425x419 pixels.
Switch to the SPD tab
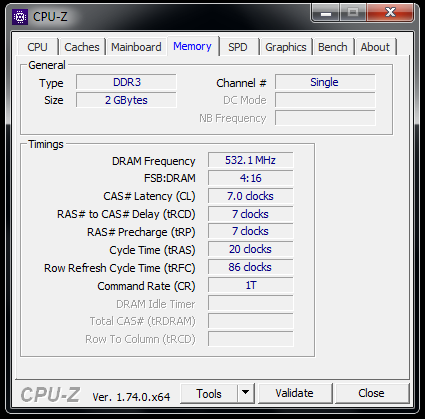click(x=238, y=47)
